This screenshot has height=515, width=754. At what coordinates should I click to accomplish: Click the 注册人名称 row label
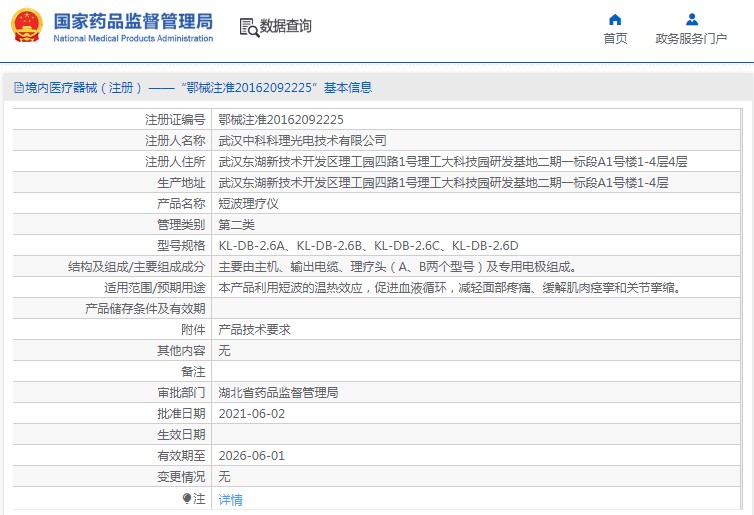(x=175, y=141)
